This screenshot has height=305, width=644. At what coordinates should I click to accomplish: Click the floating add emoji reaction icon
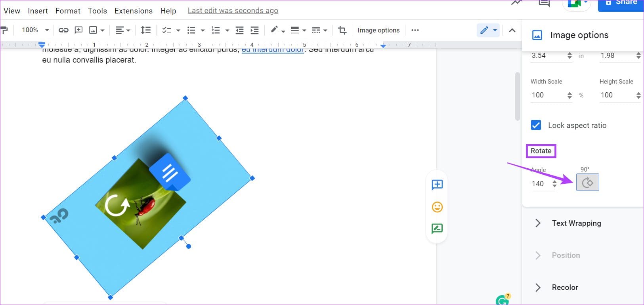click(437, 207)
